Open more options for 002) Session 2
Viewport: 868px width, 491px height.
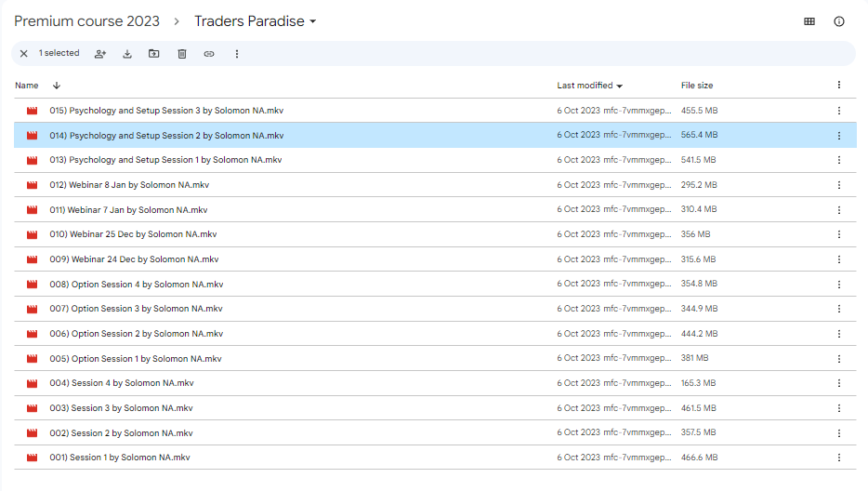pyautogui.click(x=839, y=432)
